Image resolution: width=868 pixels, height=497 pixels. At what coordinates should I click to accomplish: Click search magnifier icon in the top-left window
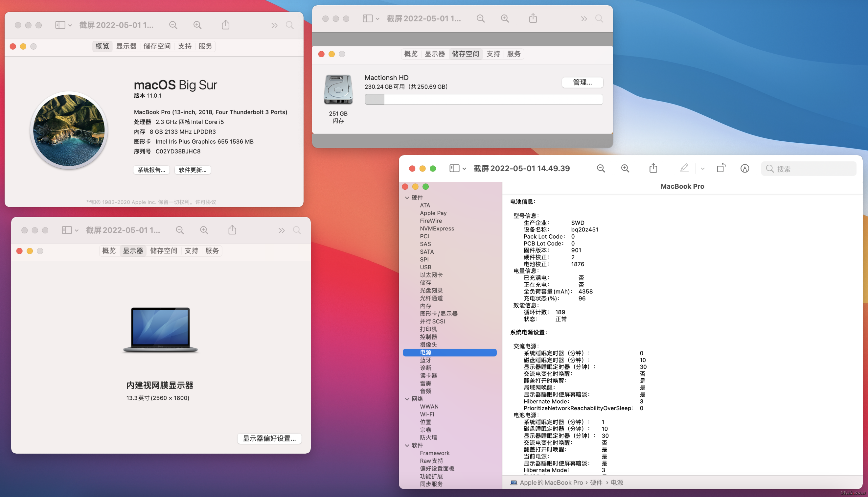point(289,25)
